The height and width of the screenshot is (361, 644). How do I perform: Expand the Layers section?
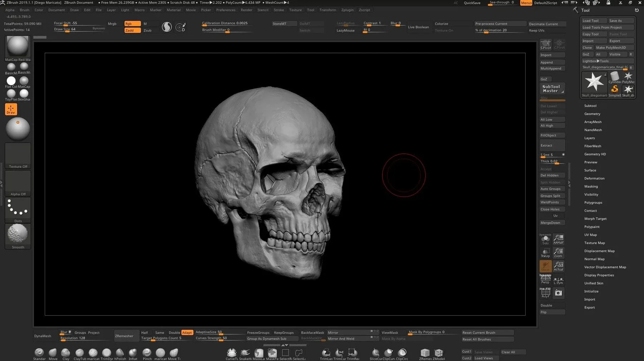click(x=589, y=138)
